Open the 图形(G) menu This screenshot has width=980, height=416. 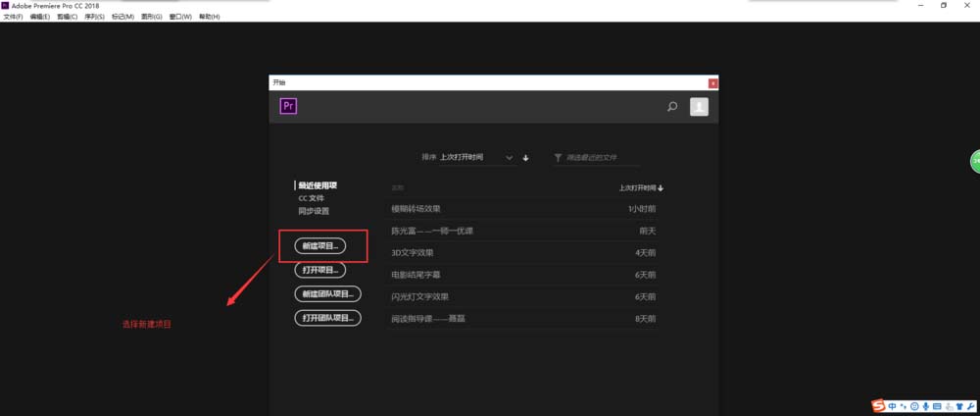click(151, 17)
